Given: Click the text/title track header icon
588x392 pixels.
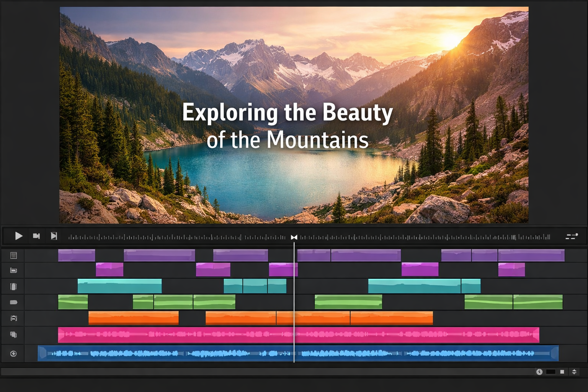Looking at the screenshot, I should coord(13,255).
